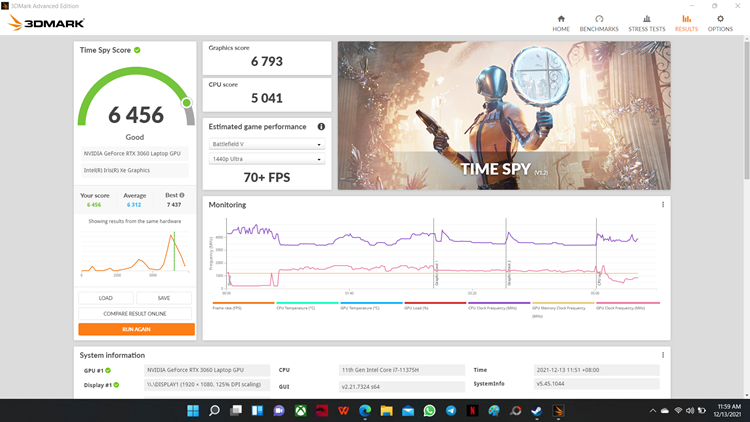750x422 pixels.
Task: Click the 3DMark logo
Action: click(46, 22)
